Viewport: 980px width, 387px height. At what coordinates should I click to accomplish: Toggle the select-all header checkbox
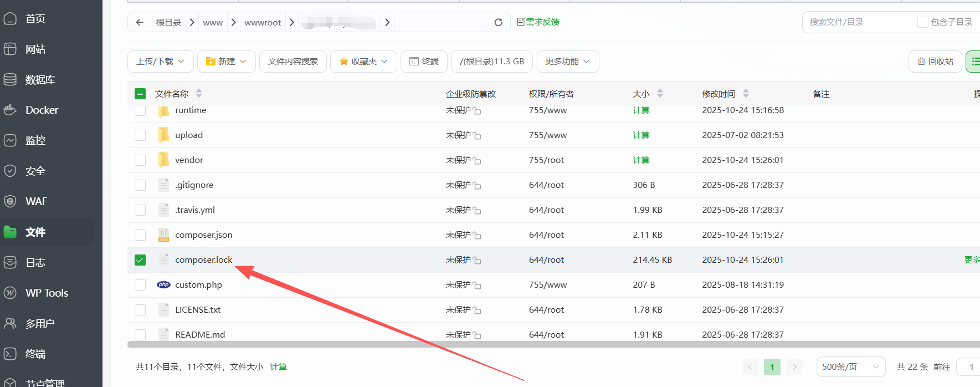(x=140, y=94)
